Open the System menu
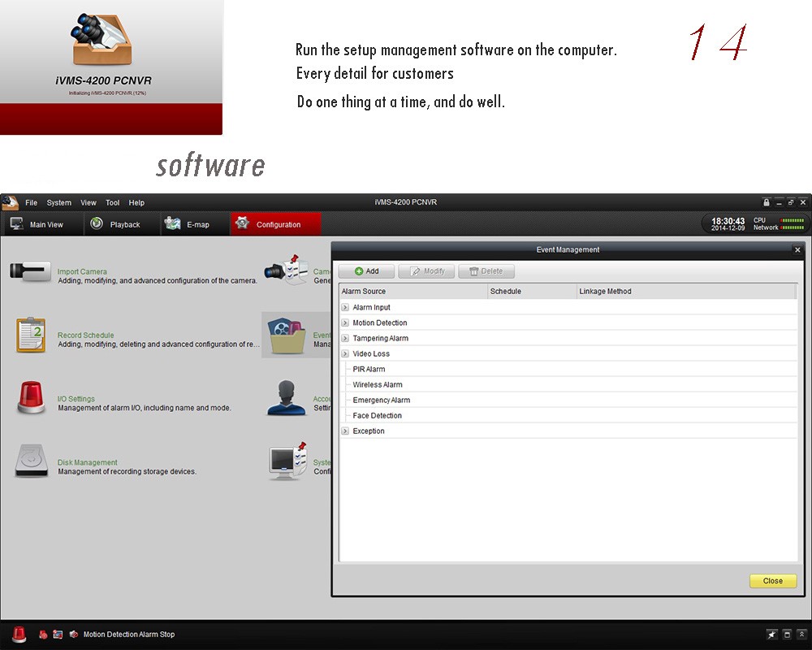 58,202
